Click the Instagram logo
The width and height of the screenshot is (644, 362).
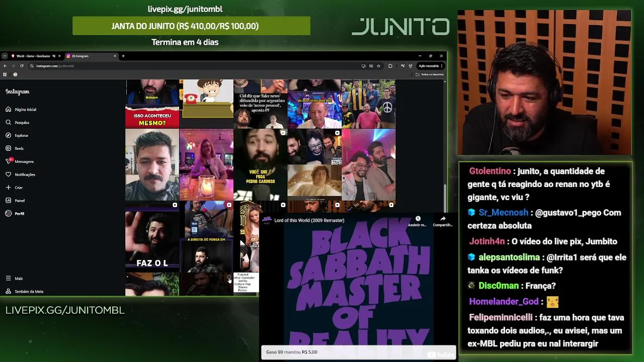[18, 92]
